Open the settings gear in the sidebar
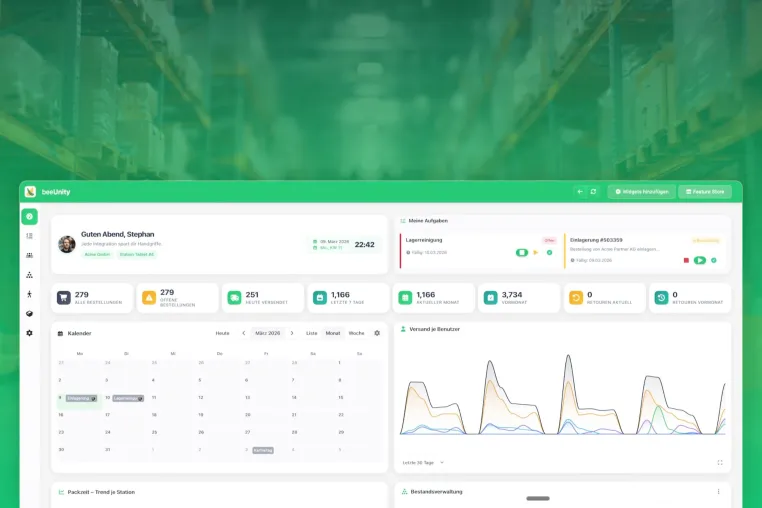The width and height of the screenshot is (762, 508). 29,333
